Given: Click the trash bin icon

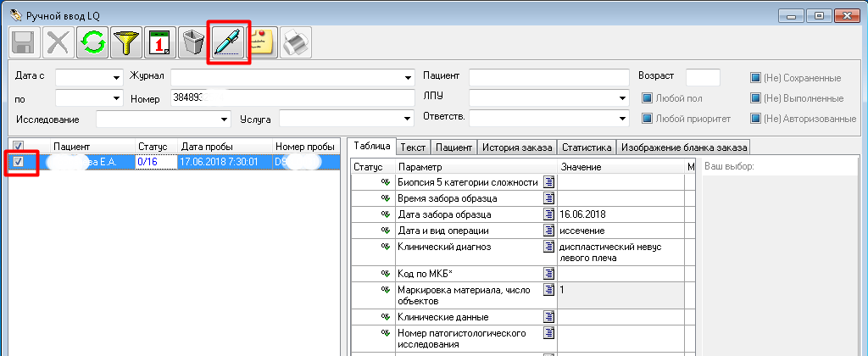Looking at the screenshot, I should click(x=194, y=42).
